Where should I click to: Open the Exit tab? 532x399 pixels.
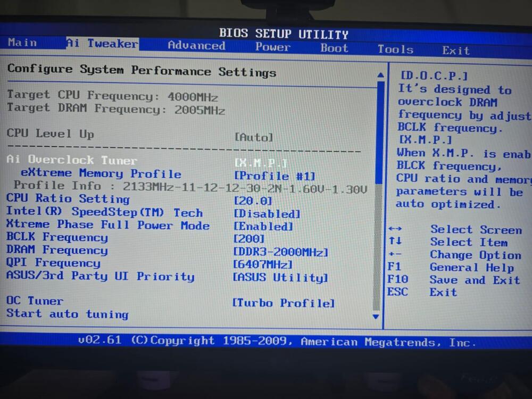(456, 51)
